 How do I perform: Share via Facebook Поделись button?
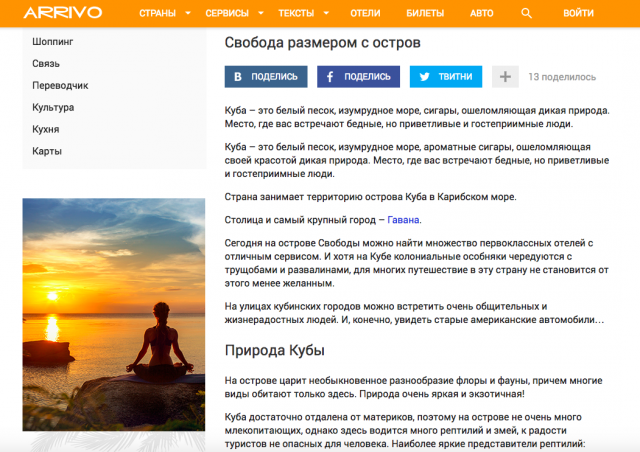(358, 77)
